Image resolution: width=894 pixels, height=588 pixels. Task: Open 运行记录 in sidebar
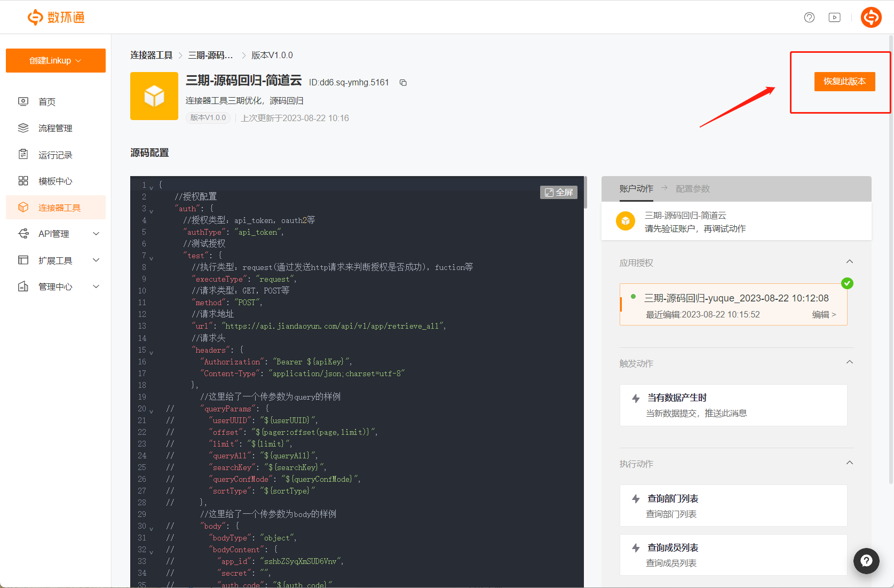[56, 155]
